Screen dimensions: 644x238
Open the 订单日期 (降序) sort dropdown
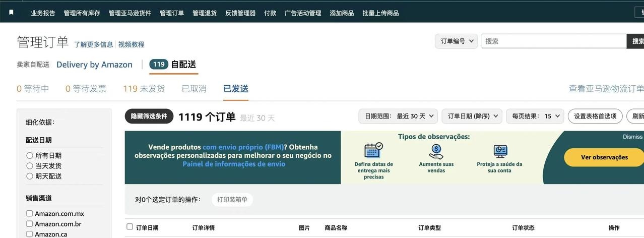coord(472,116)
